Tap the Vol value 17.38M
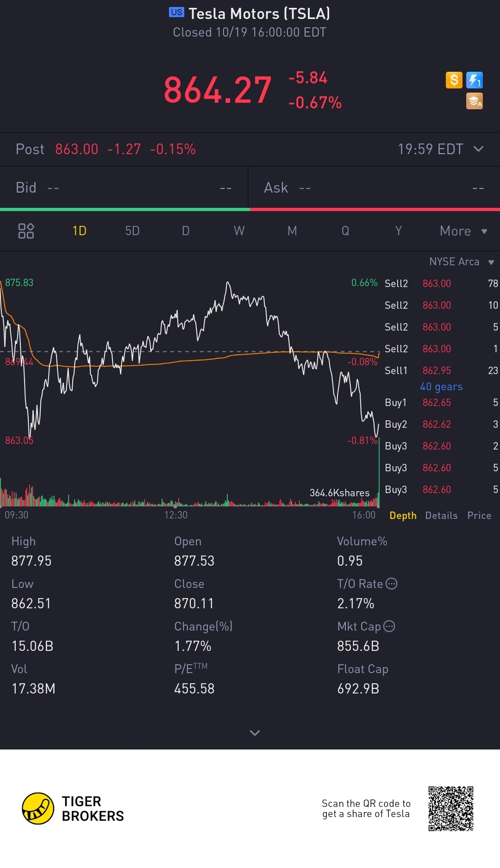Screen dimensions: 500x868 click(x=33, y=688)
